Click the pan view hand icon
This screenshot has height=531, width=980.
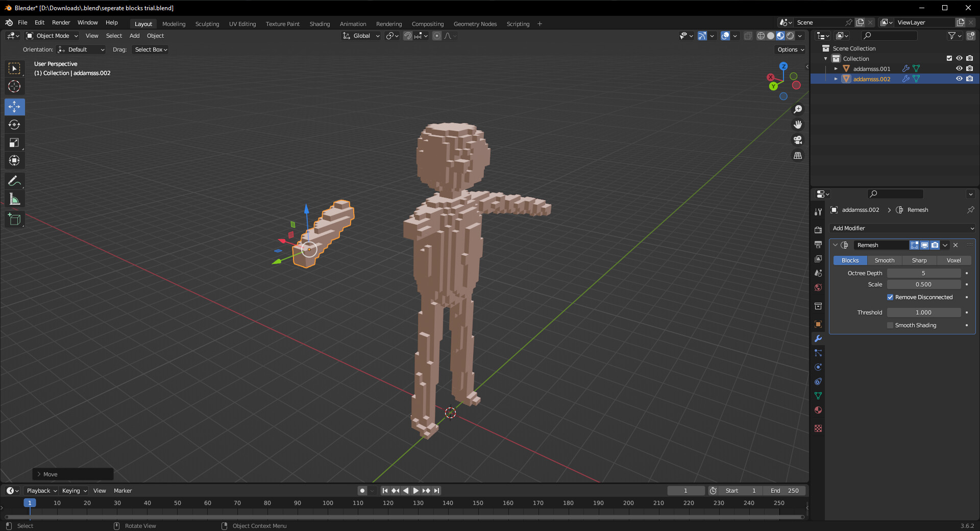(x=798, y=125)
